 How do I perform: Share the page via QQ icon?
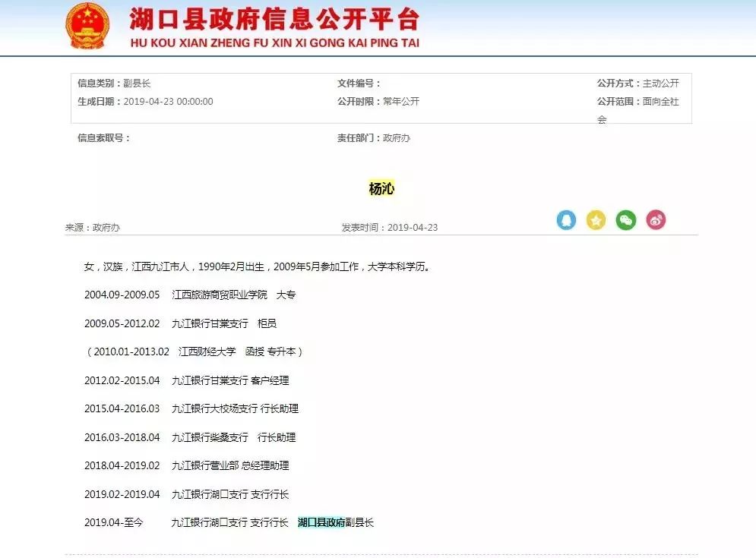pyautogui.click(x=566, y=220)
